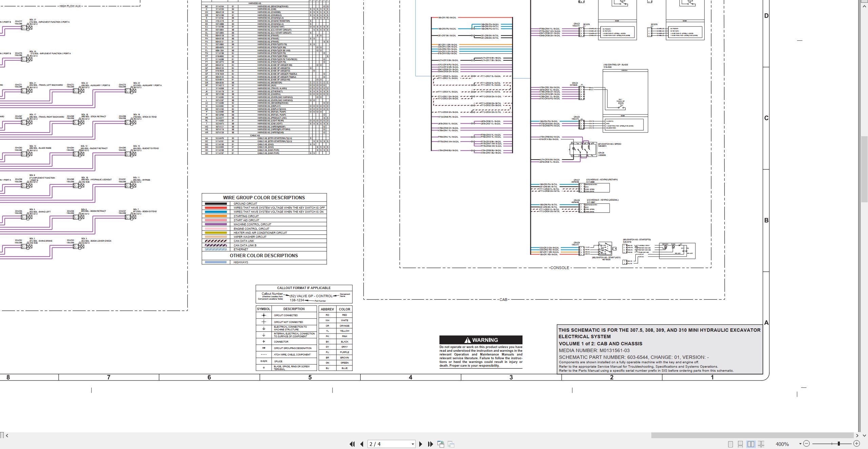Select the facing pages layout

[x=751, y=444]
